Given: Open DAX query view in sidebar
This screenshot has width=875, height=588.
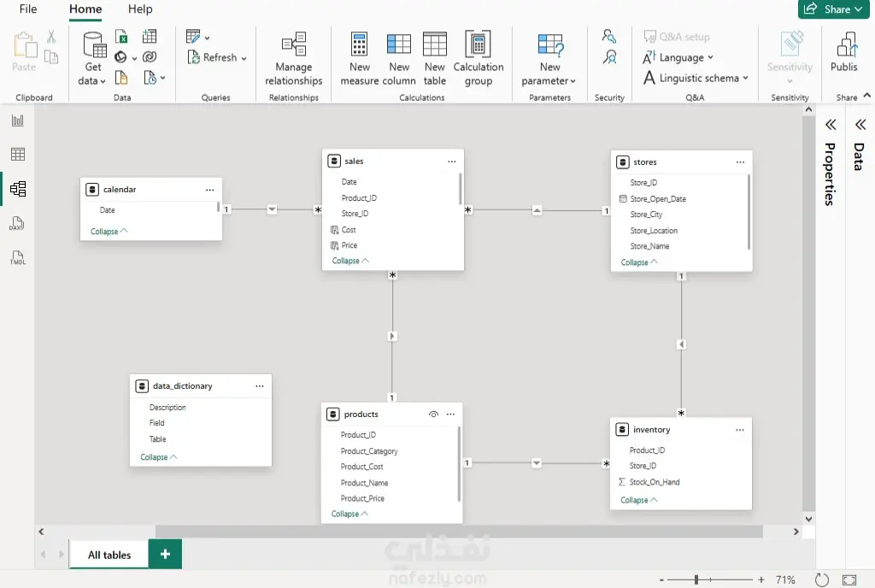Looking at the screenshot, I should pyautogui.click(x=17, y=224).
